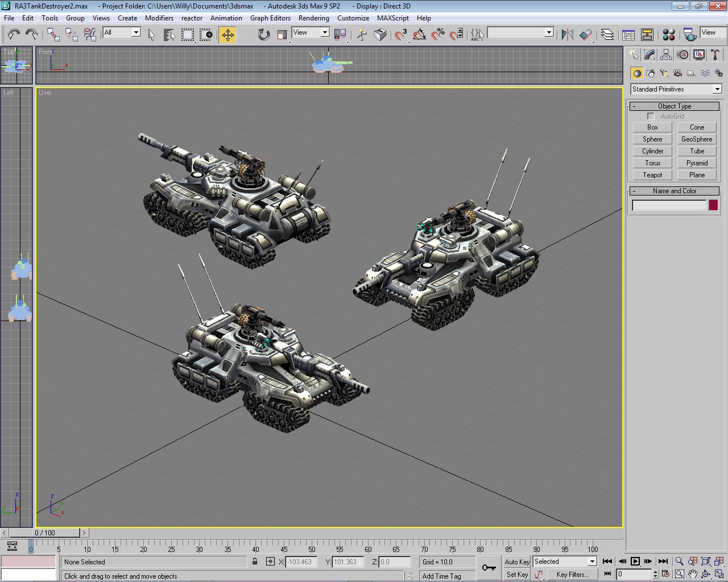Screen dimensions: 728x582
Task: Open the Rendering menu
Action: tap(313, 18)
